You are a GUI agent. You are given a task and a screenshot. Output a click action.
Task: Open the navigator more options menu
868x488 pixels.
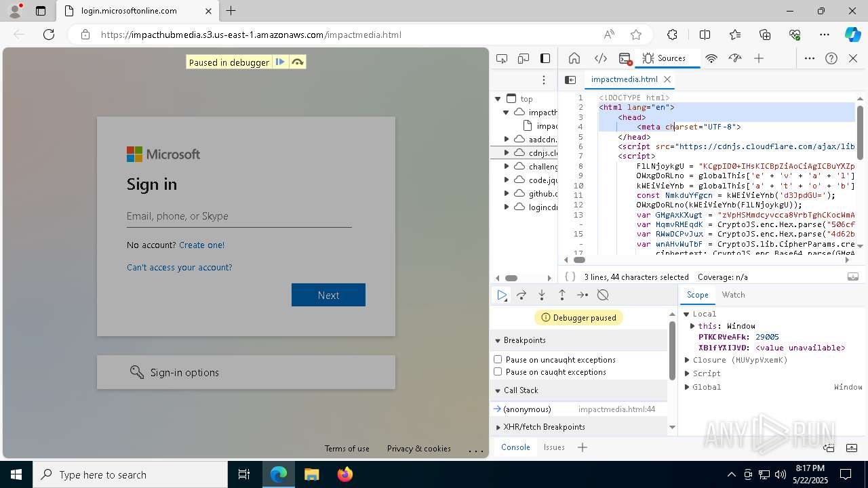(x=544, y=80)
